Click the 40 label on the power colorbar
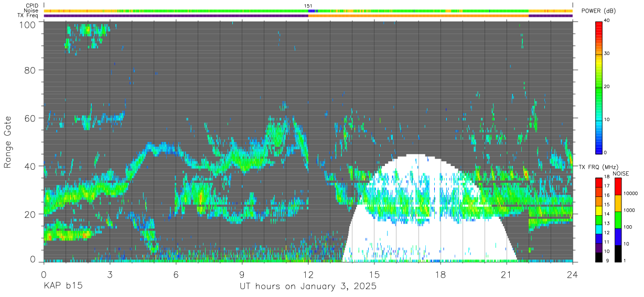This screenshot has height=297, width=644. pos(607,20)
